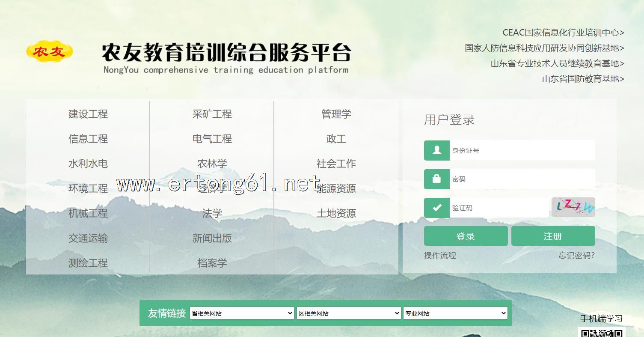Open the 电气工程 category
This screenshot has height=337, width=644.
pyautogui.click(x=212, y=139)
